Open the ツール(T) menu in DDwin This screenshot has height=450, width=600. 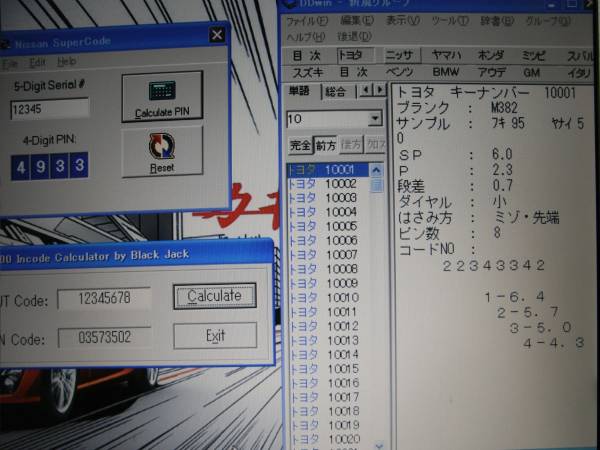pyautogui.click(x=450, y=21)
